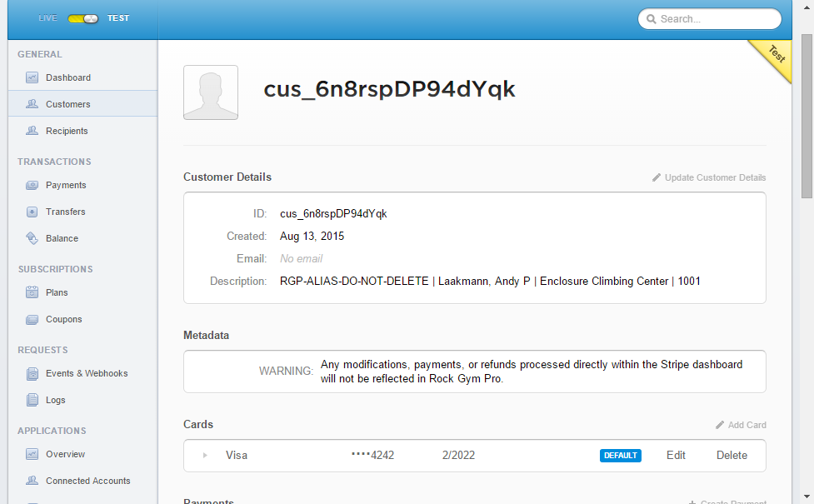The image size is (814, 504).
Task: Click the Logs document icon
Action: 32,400
